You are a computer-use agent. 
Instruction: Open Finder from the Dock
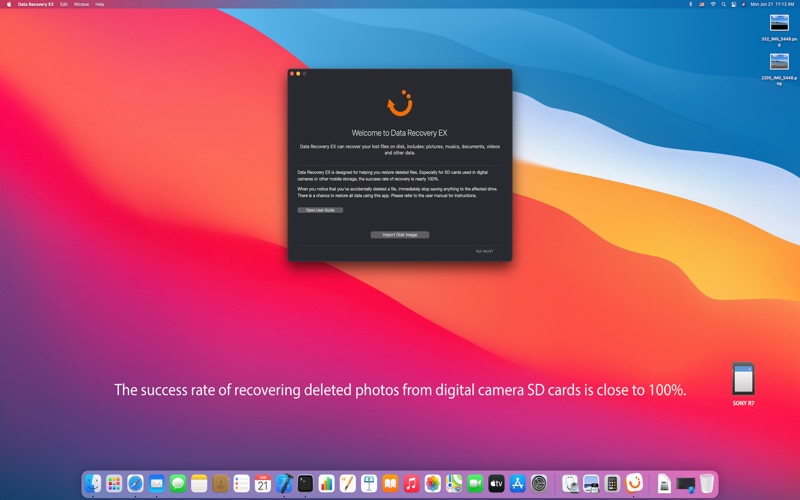(93, 483)
